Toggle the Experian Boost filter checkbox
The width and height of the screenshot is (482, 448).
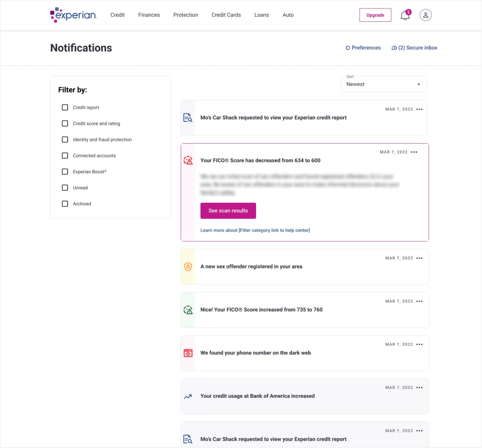tap(65, 172)
